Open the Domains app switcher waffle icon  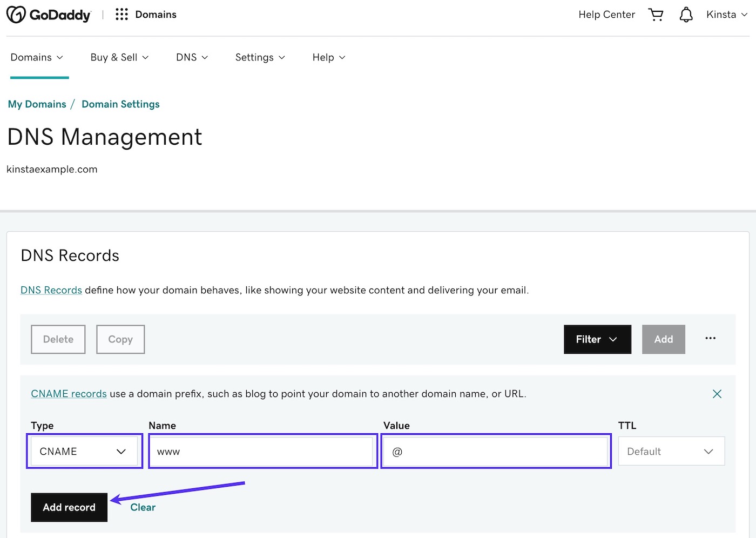(121, 14)
